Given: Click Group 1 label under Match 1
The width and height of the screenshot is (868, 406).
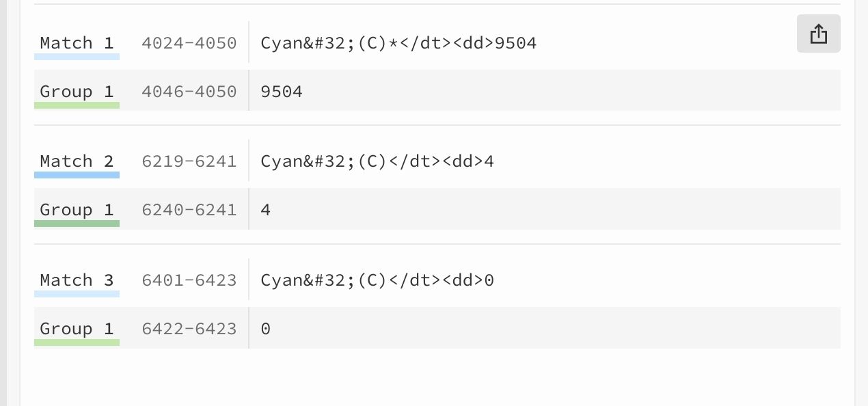Looking at the screenshot, I should [x=77, y=92].
